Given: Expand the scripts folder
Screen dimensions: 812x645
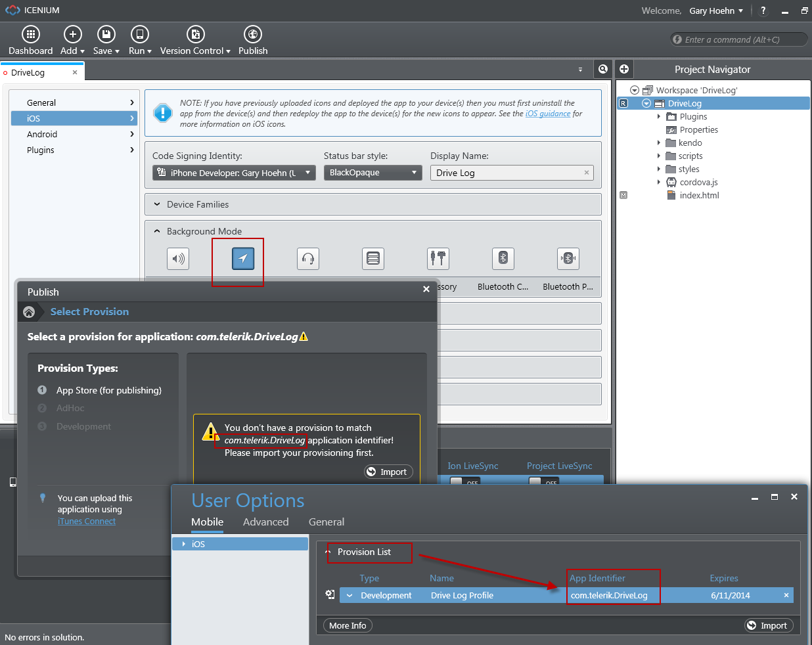Looking at the screenshot, I should (659, 156).
